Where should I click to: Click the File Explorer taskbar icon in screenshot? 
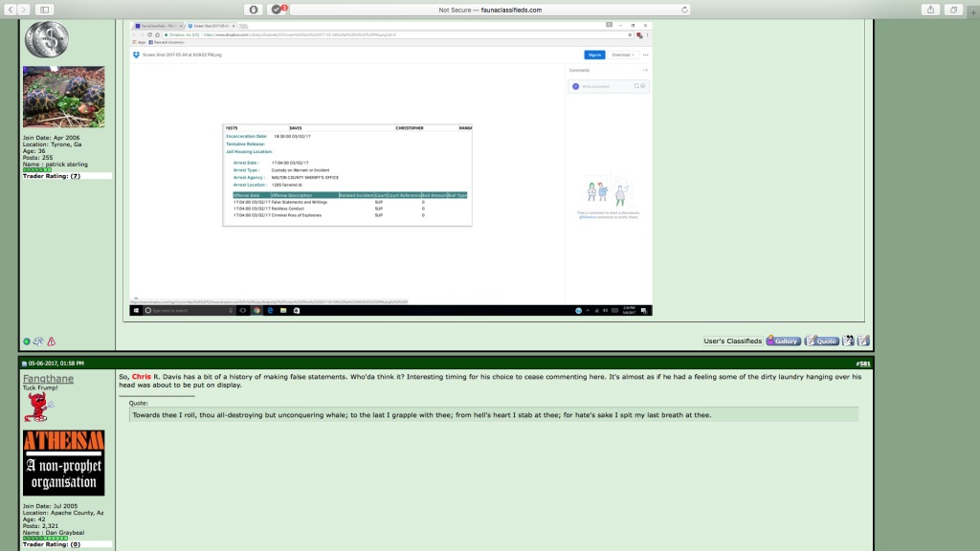[x=283, y=311]
